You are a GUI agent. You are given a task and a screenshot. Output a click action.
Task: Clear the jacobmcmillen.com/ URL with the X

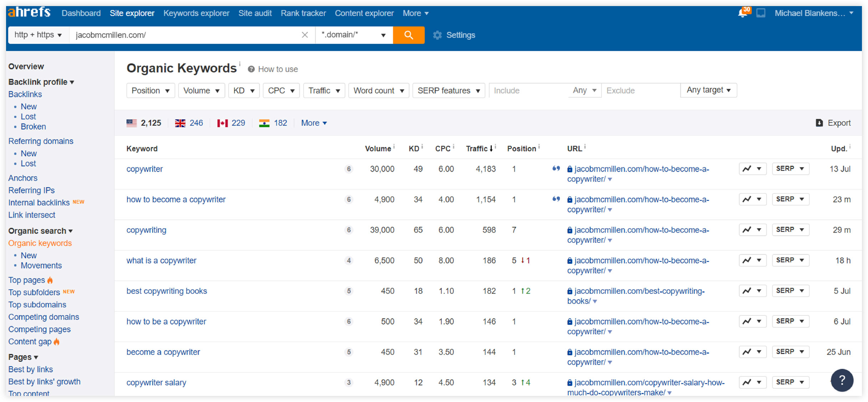[305, 35]
